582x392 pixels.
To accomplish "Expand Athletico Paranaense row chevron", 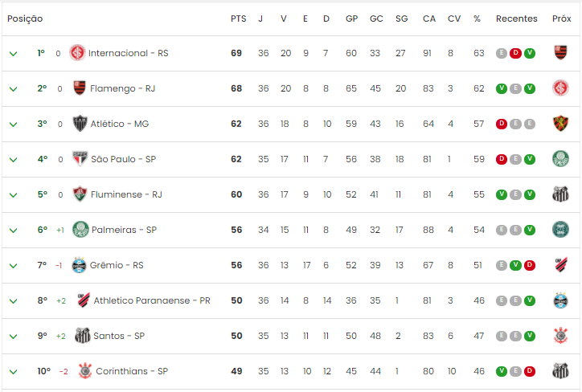I will click(x=13, y=301).
